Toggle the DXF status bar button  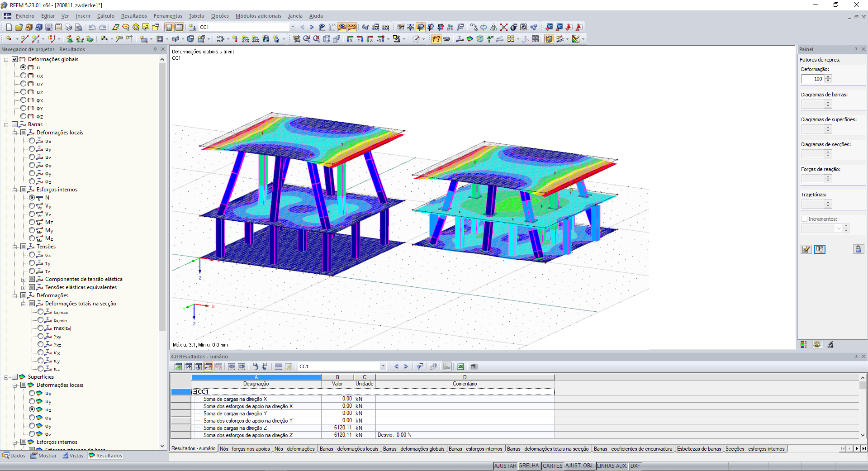coord(636,466)
